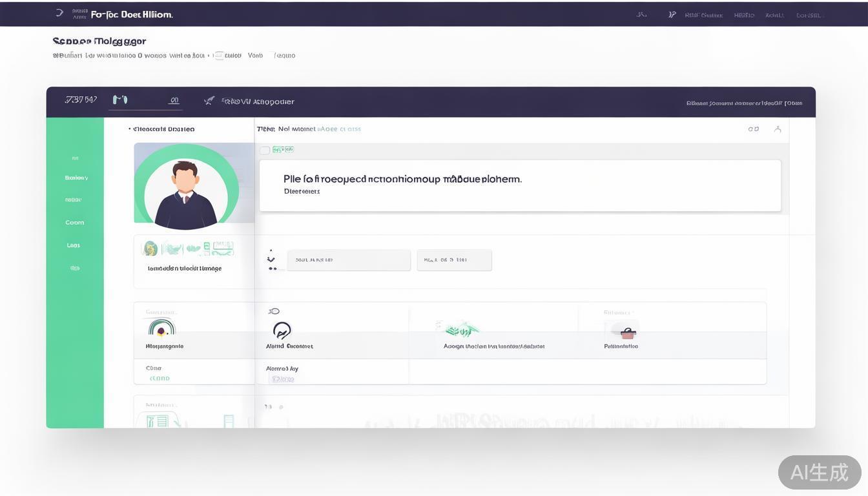Image resolution: width=868 pixels, height=496 pixels.
Task: Open the second smaller gray dropdown field
Action: click(x=454, y=260)
